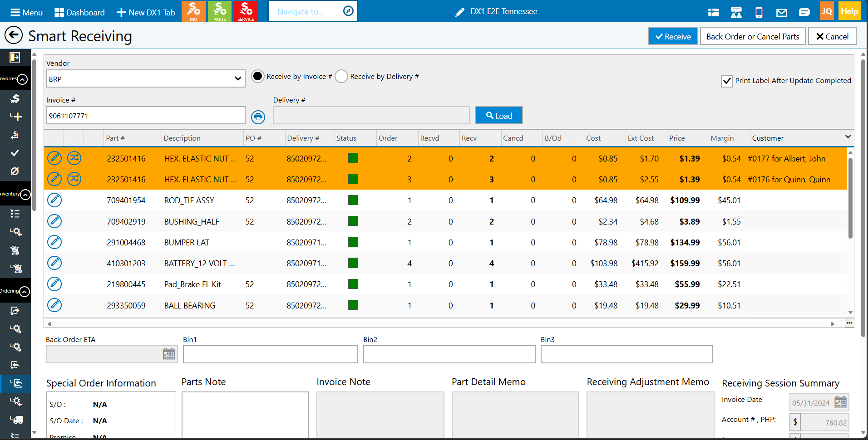Open the Invoice Date calendar icon
The width and height of the screenshot is (868, 440).
click(x=841, y=402)
